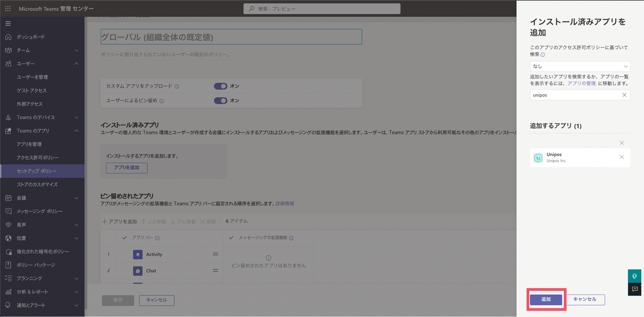Toggle off custom app upload switch

click(x=221, y=86)
